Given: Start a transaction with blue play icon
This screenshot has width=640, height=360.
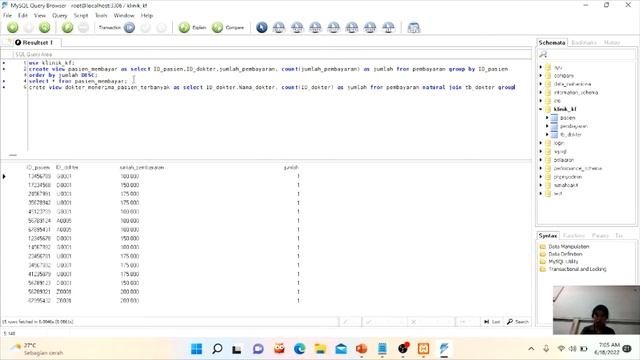Looking at the screenshot, I should 129,27.
